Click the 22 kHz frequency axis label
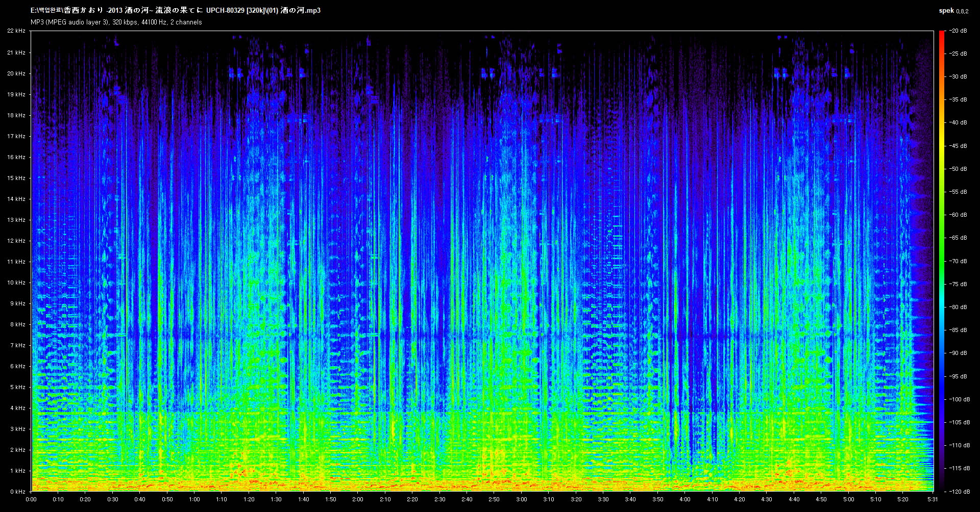The height and width of the screenshot is (512, 980). [16, 31]
